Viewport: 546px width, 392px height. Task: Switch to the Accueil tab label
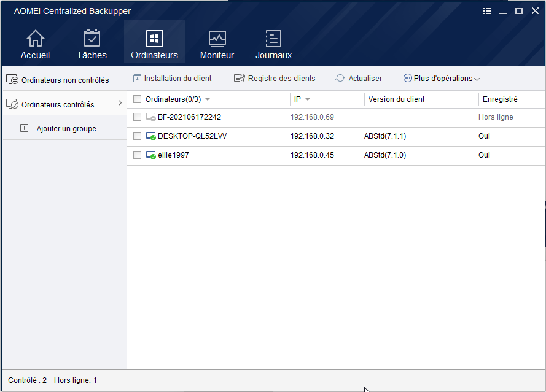35,55
